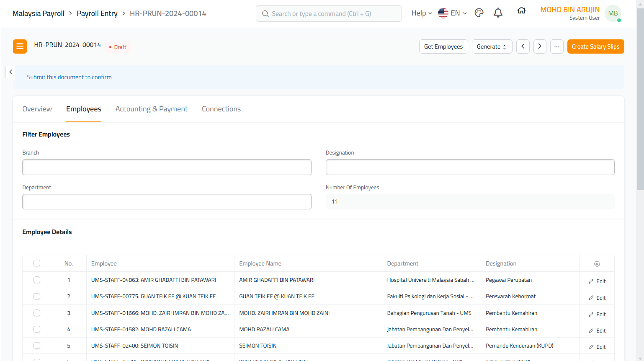Select all rows with header checkbox
Screen dimensions: 644x361
(37, 263)
